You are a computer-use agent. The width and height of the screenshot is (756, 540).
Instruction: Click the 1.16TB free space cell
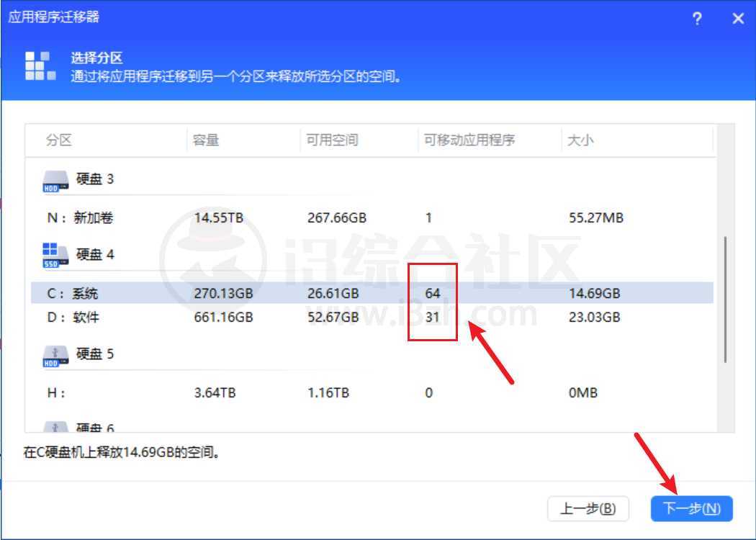coord(328,392)
